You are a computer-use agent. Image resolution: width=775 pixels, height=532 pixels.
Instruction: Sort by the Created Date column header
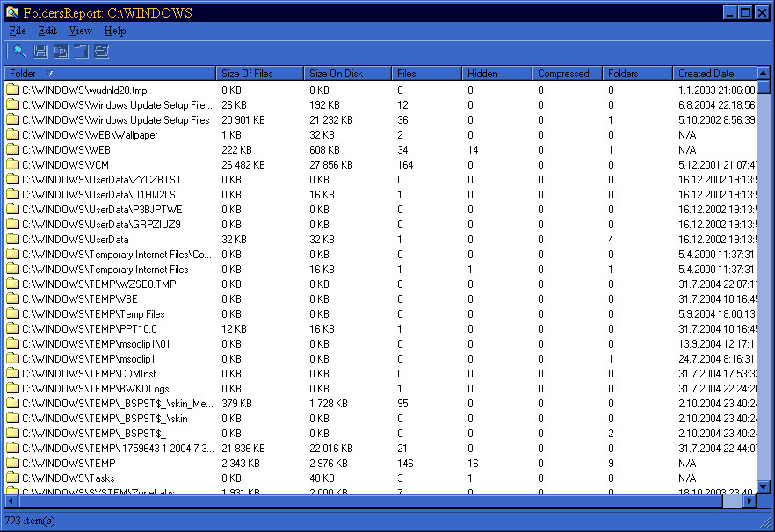pyautogui.click(x=714, y=73)
